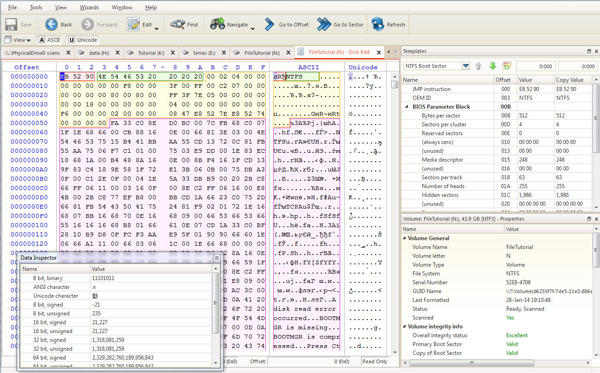Select the Media descriptor row
600x373 pixels.
pyautogui.click(x=497, y=160)
